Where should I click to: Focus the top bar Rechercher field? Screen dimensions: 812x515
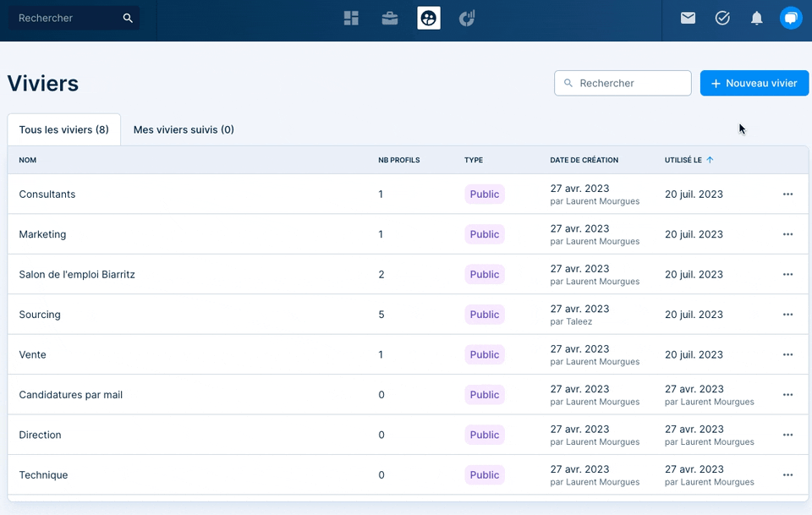tap(74, 18)
